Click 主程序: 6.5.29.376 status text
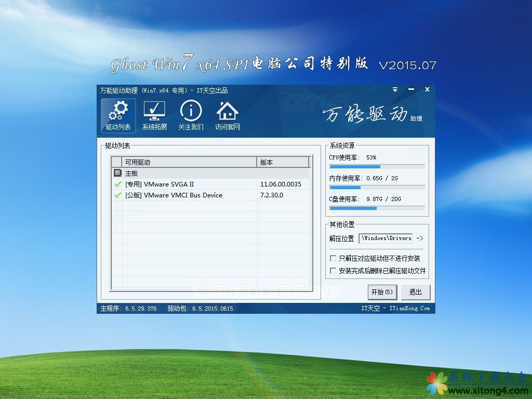 coord(129,309)
